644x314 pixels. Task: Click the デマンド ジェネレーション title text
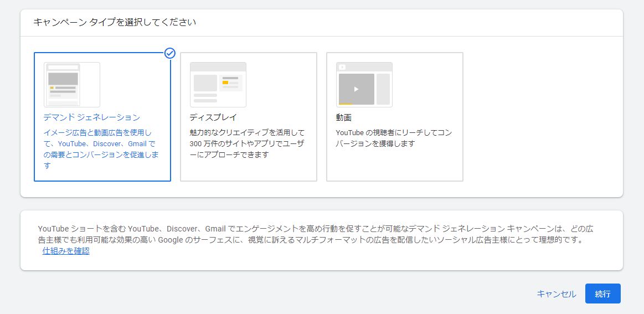coord(92,117)
